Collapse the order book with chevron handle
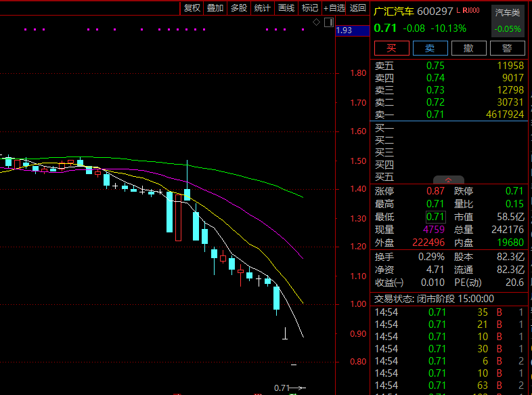532x395 pixels. coord(449,180)
